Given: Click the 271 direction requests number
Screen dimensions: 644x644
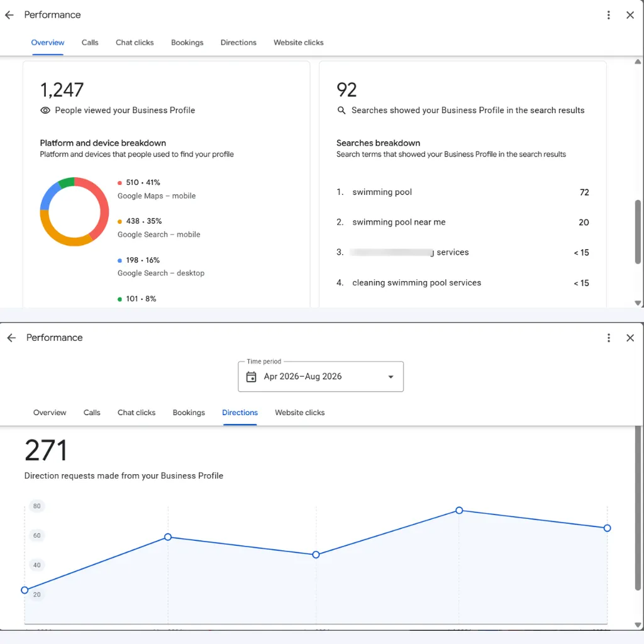Looking at the screenshot, I should pyautogui.click(x=45, y=450).
